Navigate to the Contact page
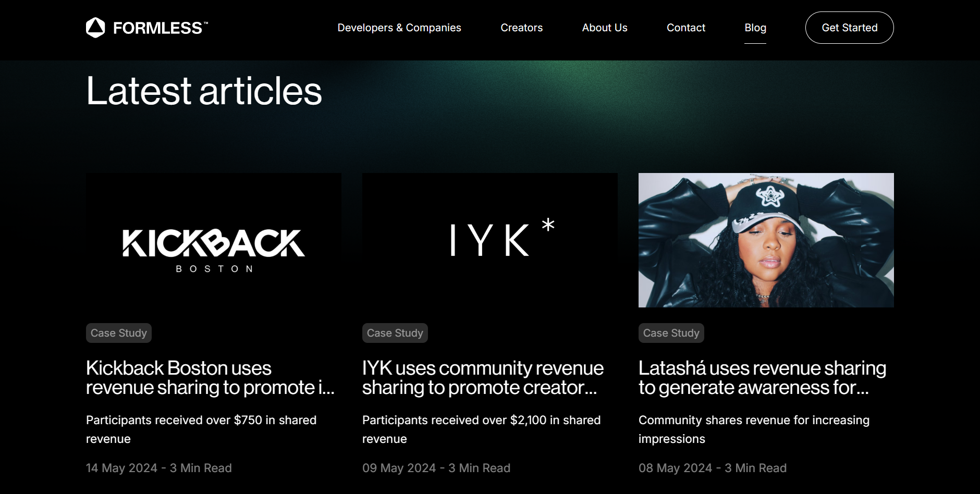Screen dimensions: 980x494 click(x=686, y=28)
